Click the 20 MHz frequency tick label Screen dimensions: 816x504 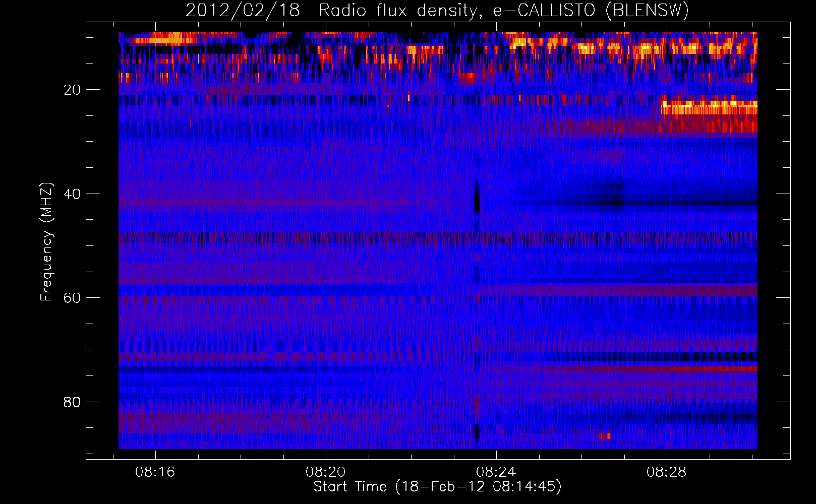73,90
